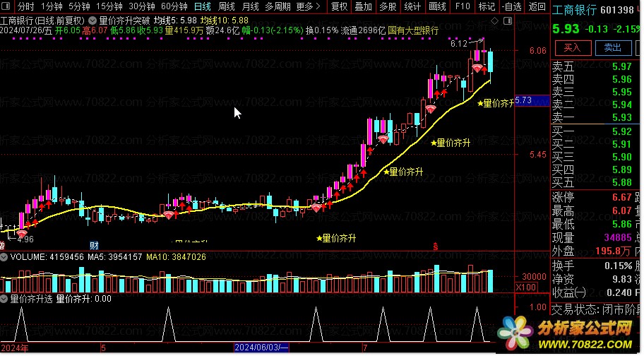The height and width of the screenshot is (356, 644).
Task: Expand the VOLUME indicator dropdown arrow
Action: click(4, 257)
